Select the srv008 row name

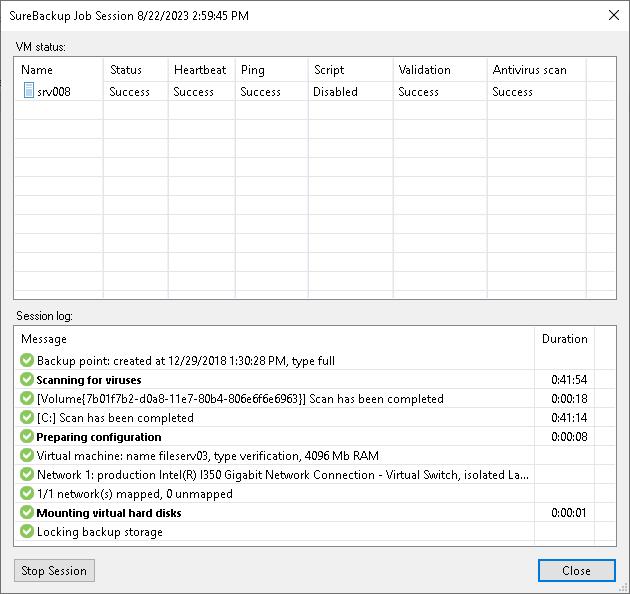54,92
